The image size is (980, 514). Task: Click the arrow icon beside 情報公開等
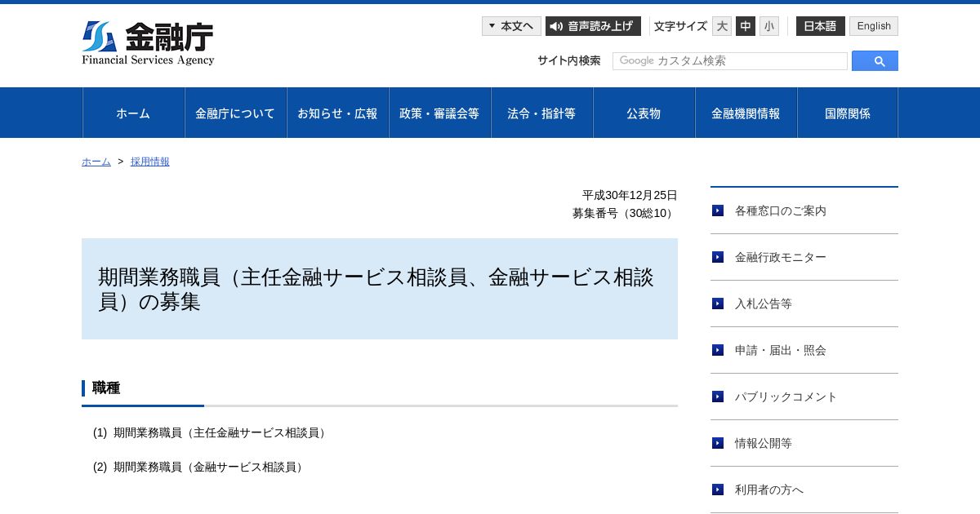(718, 443)
